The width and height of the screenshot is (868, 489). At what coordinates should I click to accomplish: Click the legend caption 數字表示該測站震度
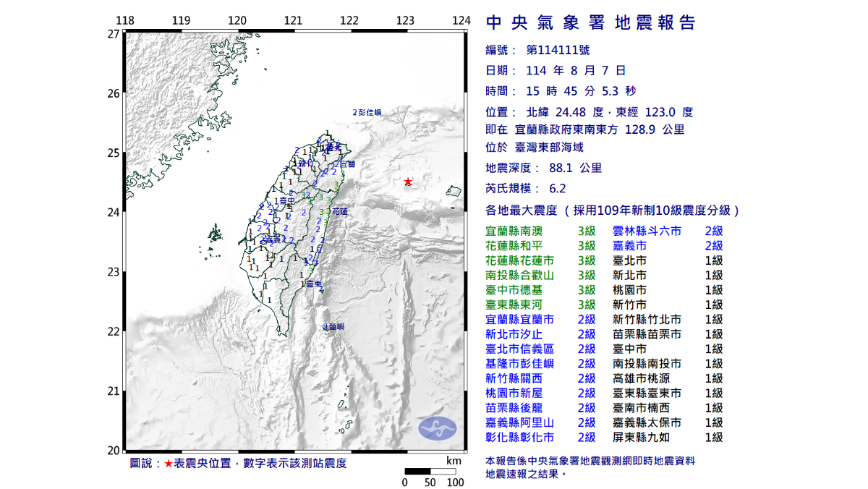(x=292, y=464)
